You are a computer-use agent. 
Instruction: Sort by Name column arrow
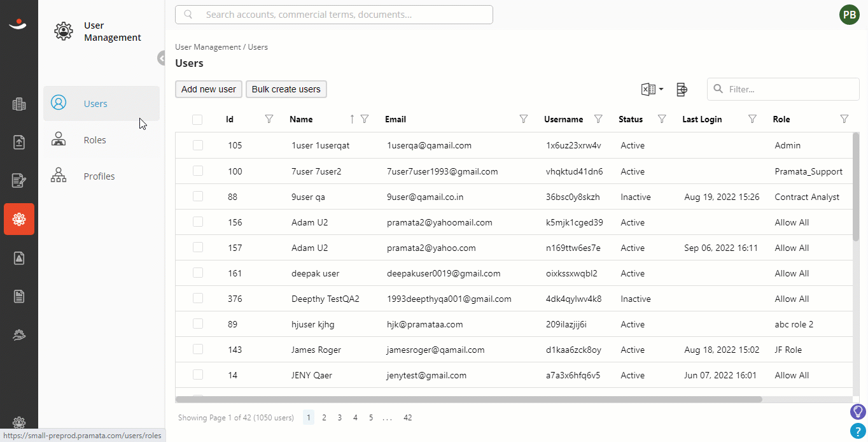pyautogui.click(x=352, y=119)
